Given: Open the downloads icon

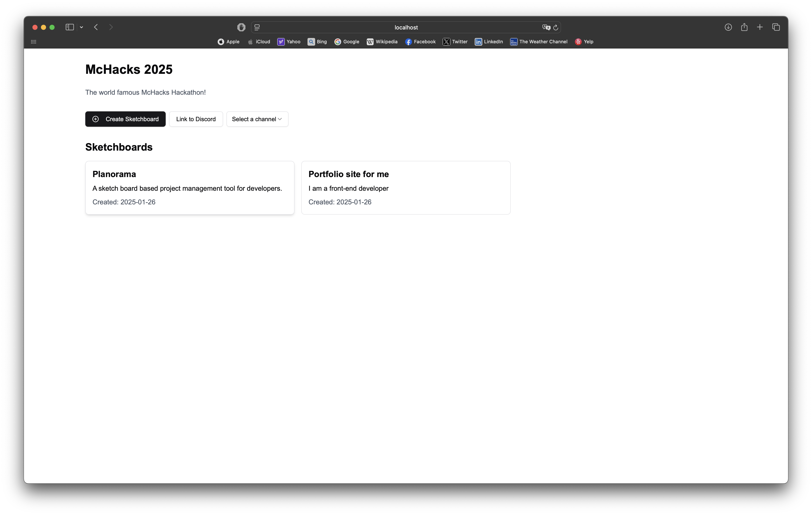Looking at the screenshot, I should pyautogui.click(x=728, y=27).
